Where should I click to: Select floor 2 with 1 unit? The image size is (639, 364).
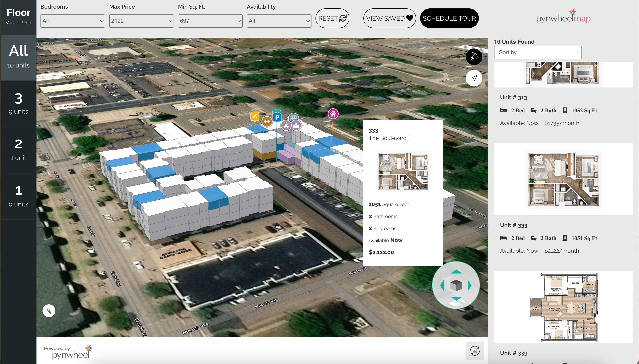[x=18, y=150]
